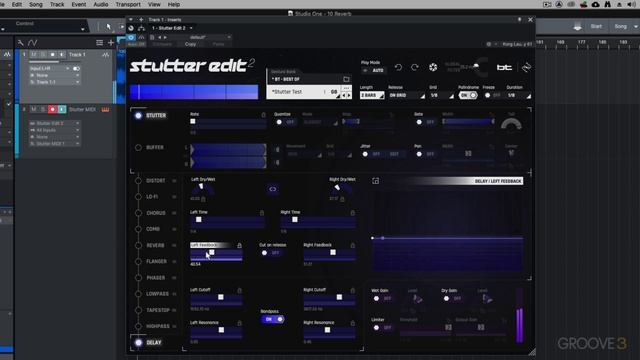Open the Transport menu
Image resolution: width=640 pixels, height=360 pixels.
[x=128, y=4]
